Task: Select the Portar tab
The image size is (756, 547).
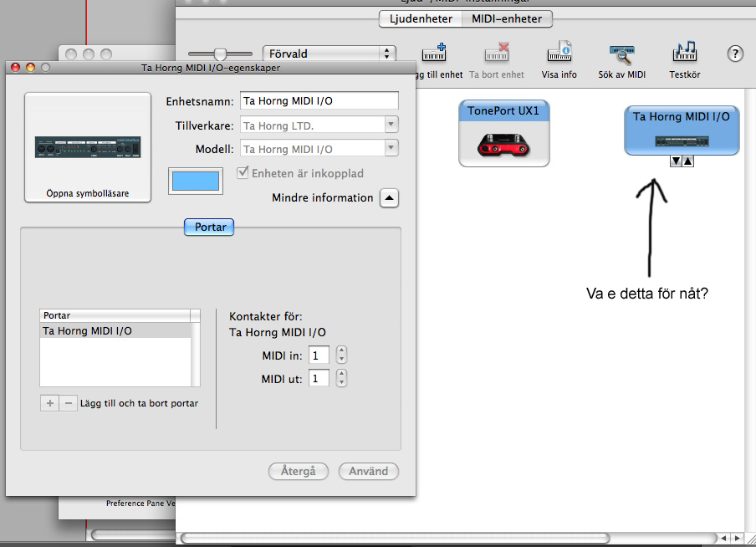Action: 209,227
